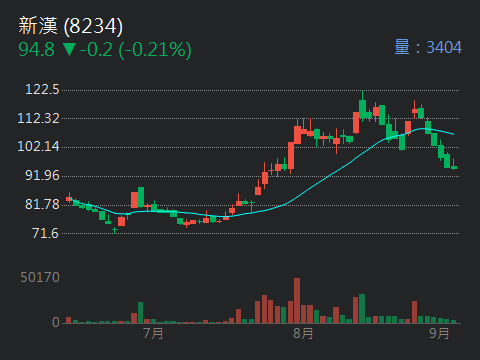Screen dimensions: 480x360
Task: Click the stock title 新漢 (8234)
Action: point(71,26)
